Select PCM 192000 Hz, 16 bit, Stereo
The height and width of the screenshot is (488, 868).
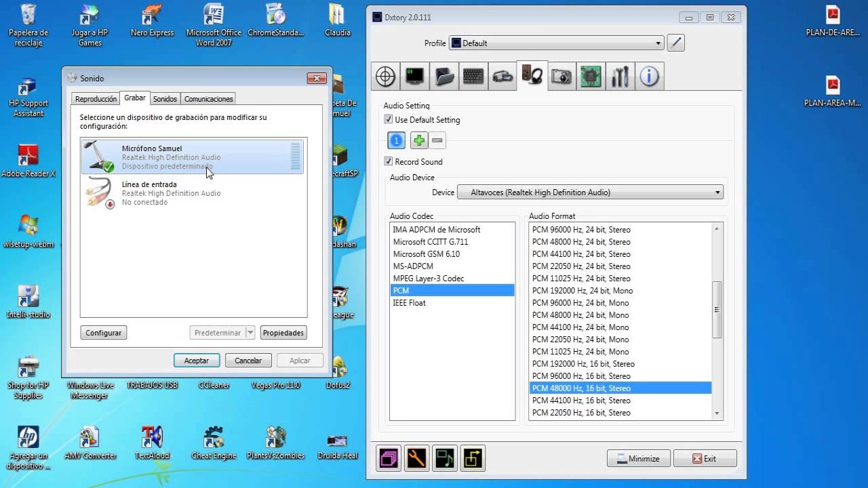620,364
